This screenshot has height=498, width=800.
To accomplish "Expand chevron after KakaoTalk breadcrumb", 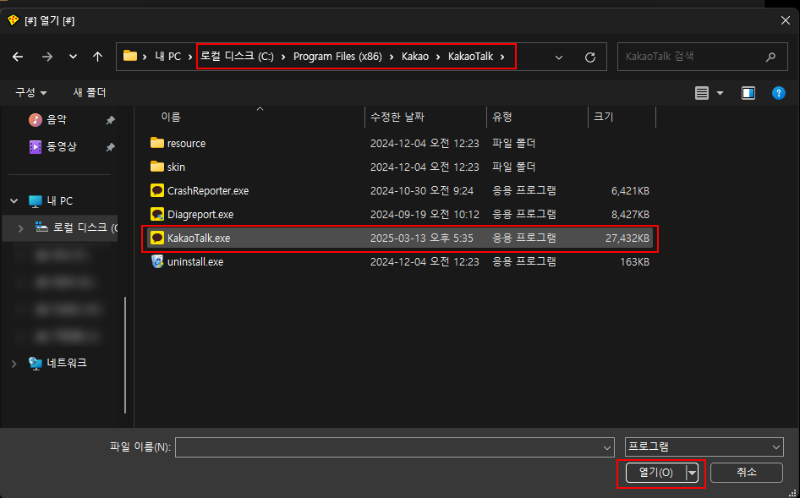I will pyautogui.click(x=503, y=57).
